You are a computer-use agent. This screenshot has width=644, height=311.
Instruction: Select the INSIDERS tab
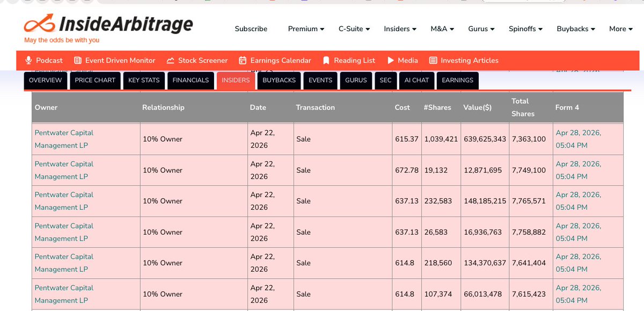tap(236, 80)
